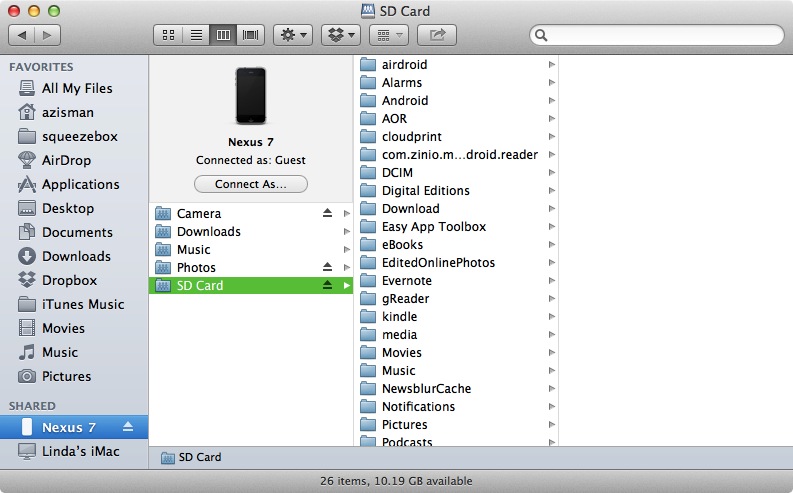
Task: Open the gear Action menu
Action: (x=293, y=35)
